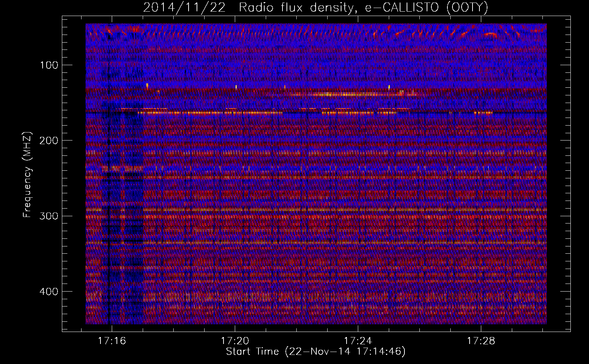Screen dimensions: 589x364
Task: Click the 17:24 time tick label
Action: pos(358,341)
